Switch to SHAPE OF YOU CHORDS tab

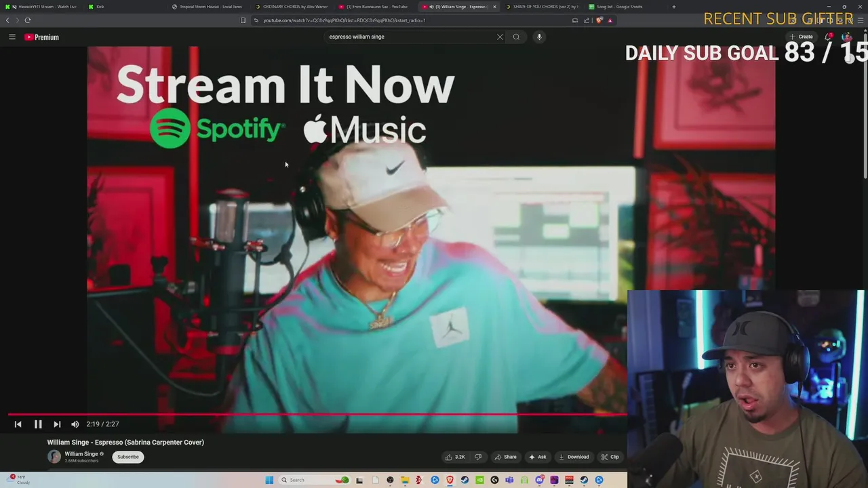point(543,7)
